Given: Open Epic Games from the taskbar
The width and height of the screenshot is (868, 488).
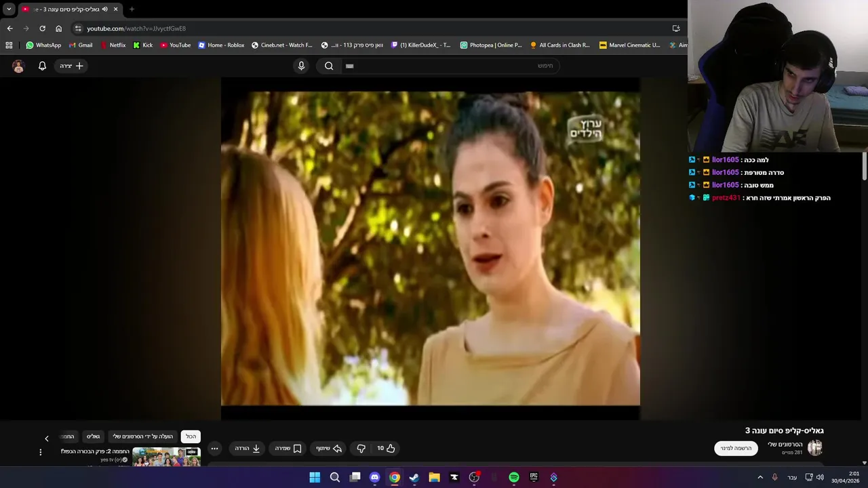Looking at the screenshot, I should [534, 477].
